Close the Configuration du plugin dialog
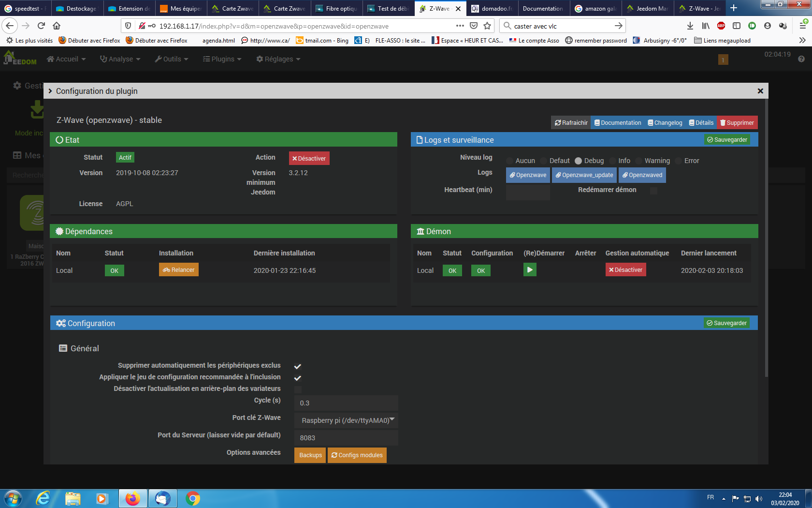Image resolution: width=812 pixels, height=508 pixels. point(760,91)
